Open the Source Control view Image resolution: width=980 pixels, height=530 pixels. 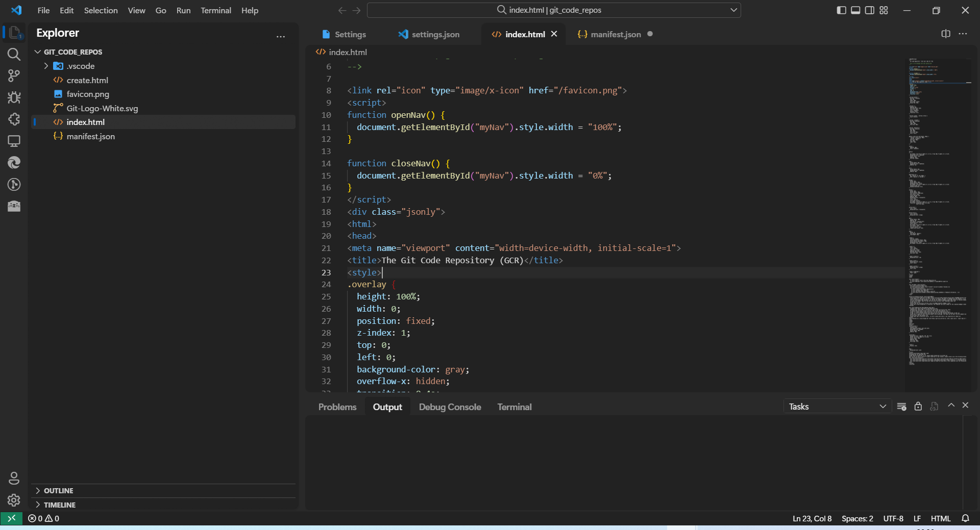click(x=14, y=76)
